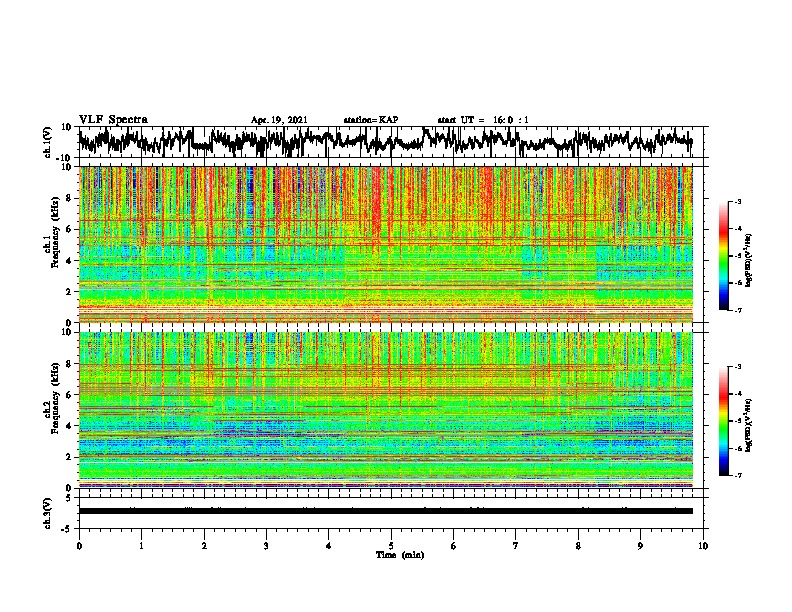Click the ch.1 spectrogram panel

pyautogui.click(x=385, y=244)
